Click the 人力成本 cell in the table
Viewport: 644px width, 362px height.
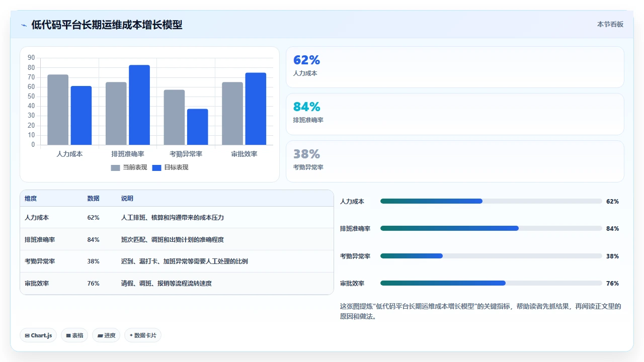(37, 218)
